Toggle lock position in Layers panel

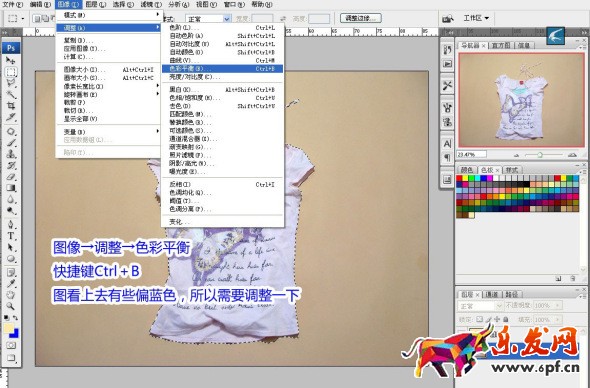tap(497, 319)
